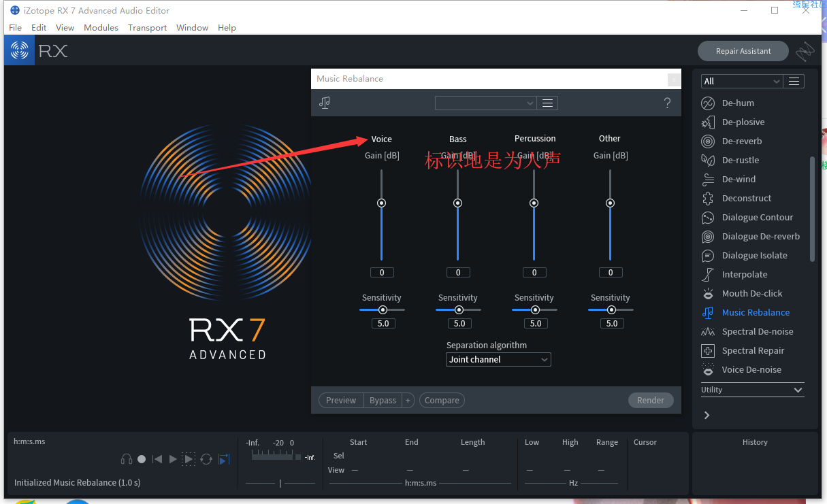The image size is (827, 504).
Task: Click the Other Sensitivity slider handle
Action: tap(611, 309)
